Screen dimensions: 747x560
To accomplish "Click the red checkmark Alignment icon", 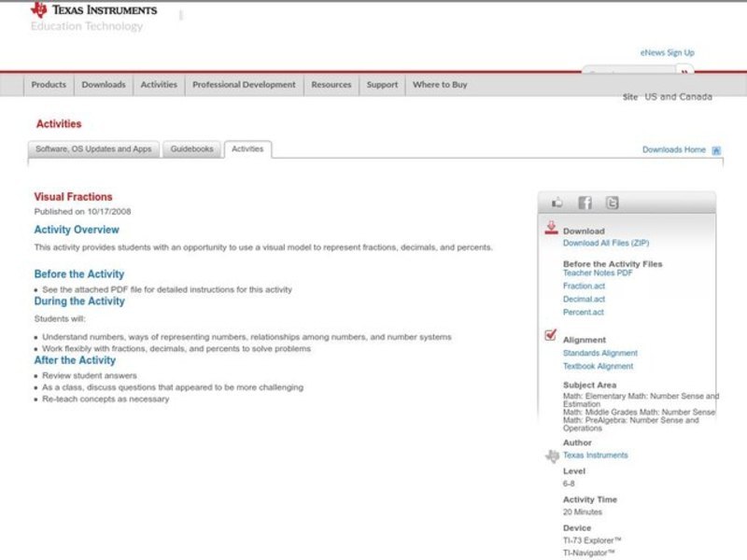I will 551,336.
